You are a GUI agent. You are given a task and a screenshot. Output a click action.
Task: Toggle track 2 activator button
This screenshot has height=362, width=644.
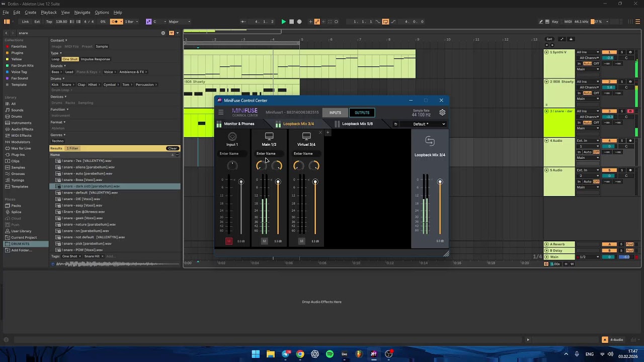[x=609, y=81]
